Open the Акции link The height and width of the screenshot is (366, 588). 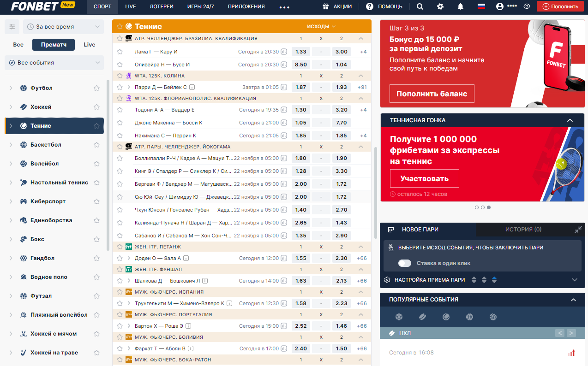pyautogui.click(x=337, y=6)
